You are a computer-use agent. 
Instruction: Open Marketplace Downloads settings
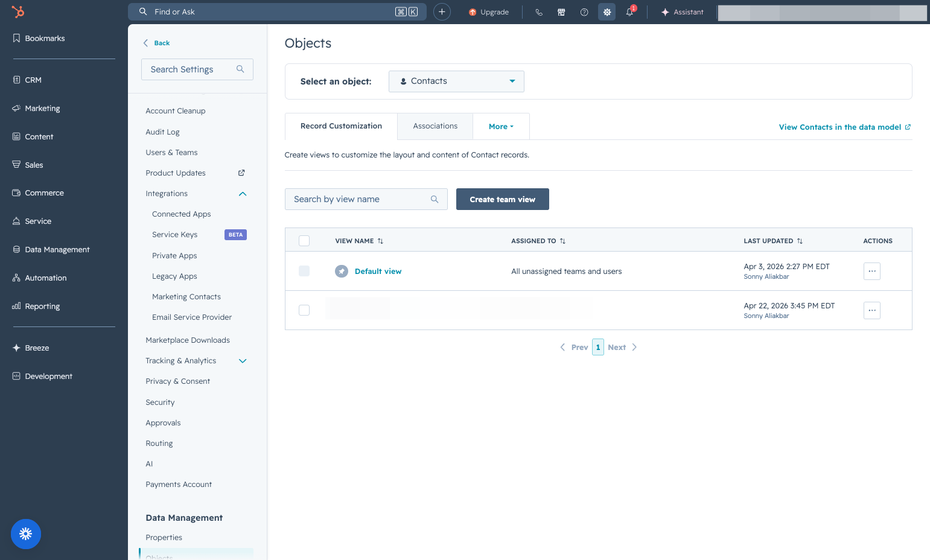tap(188, 340)
